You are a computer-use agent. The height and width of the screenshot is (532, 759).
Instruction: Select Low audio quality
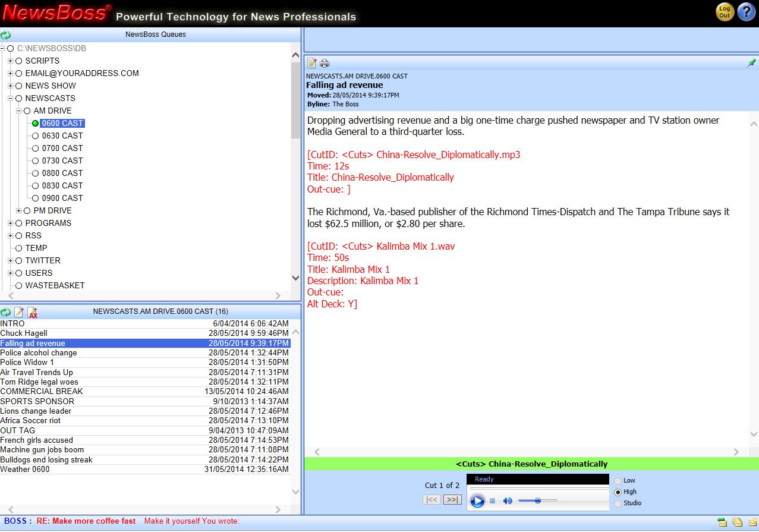click(x=618, y=480)
